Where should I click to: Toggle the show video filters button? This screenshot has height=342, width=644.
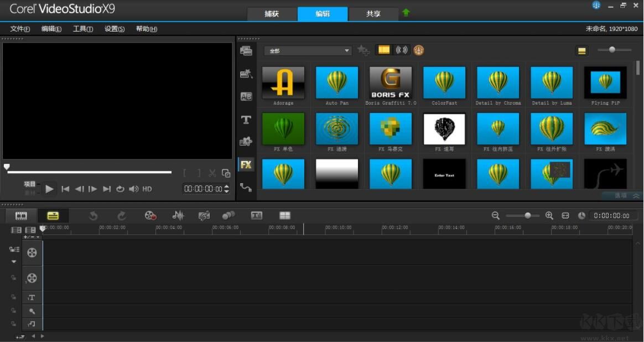point(384,50)
